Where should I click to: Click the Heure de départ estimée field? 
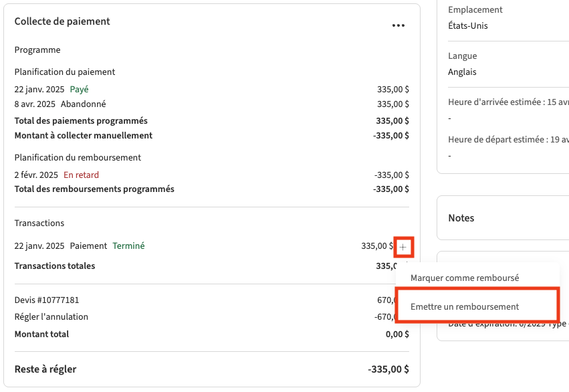507,140
